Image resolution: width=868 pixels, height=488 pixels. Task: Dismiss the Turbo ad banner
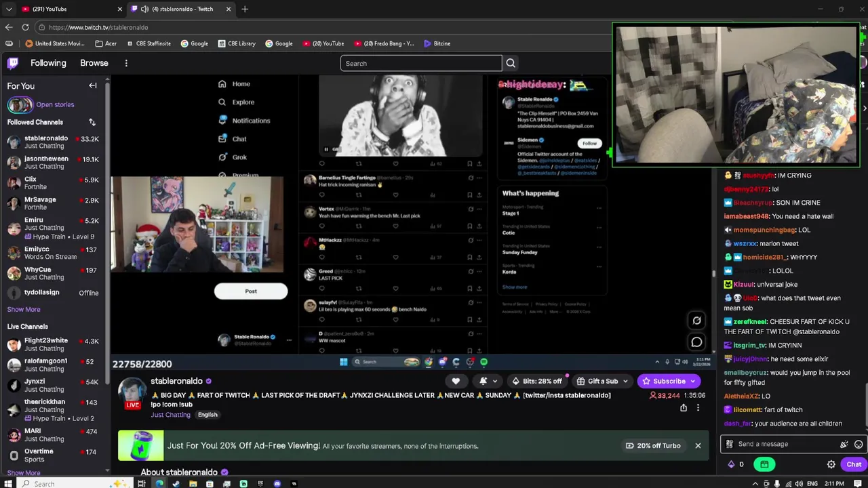(698, 446)
